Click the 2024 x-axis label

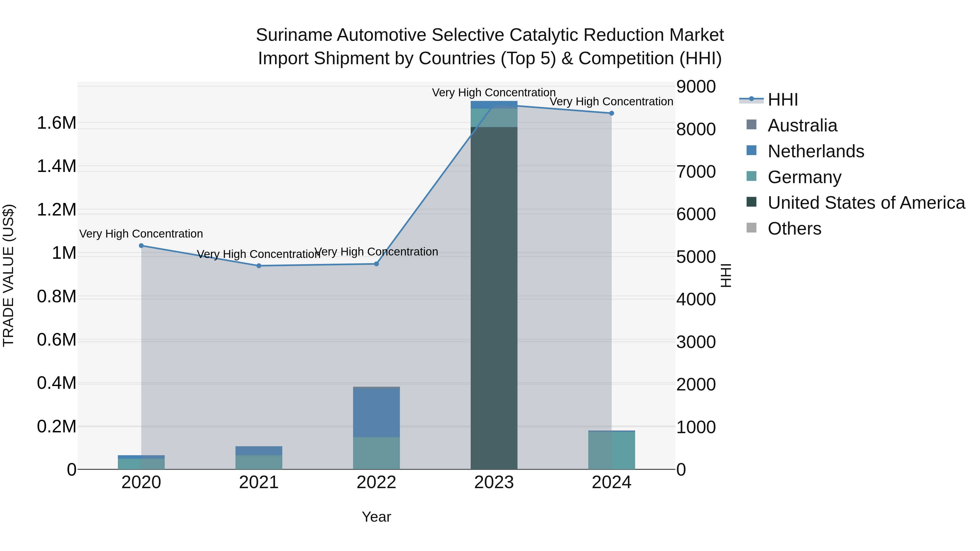pyautogui.click(x=611, y=482)
